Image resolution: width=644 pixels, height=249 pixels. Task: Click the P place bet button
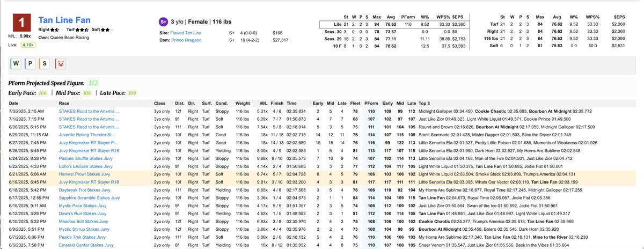pos(31,64)
